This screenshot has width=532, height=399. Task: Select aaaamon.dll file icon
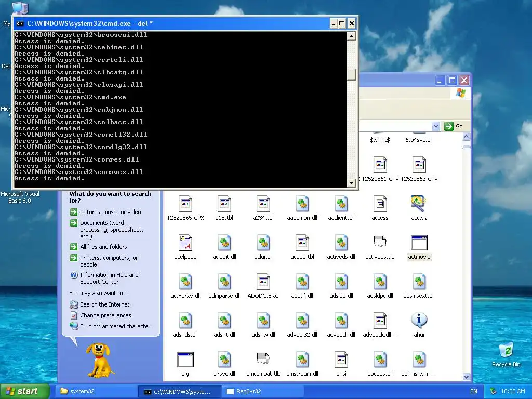click(x=302, y=204)
